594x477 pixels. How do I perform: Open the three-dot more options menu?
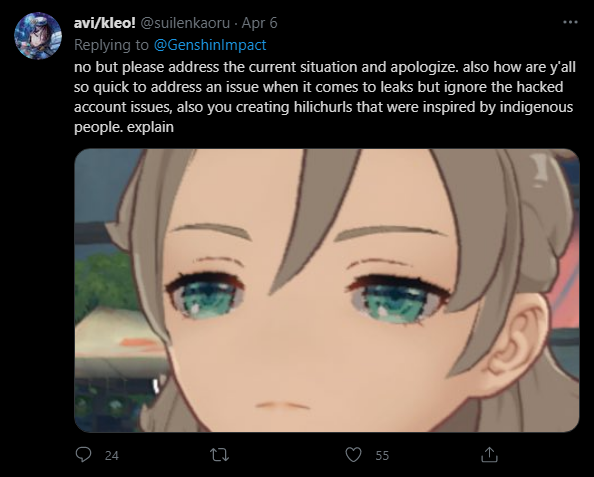tap(570, 22)
